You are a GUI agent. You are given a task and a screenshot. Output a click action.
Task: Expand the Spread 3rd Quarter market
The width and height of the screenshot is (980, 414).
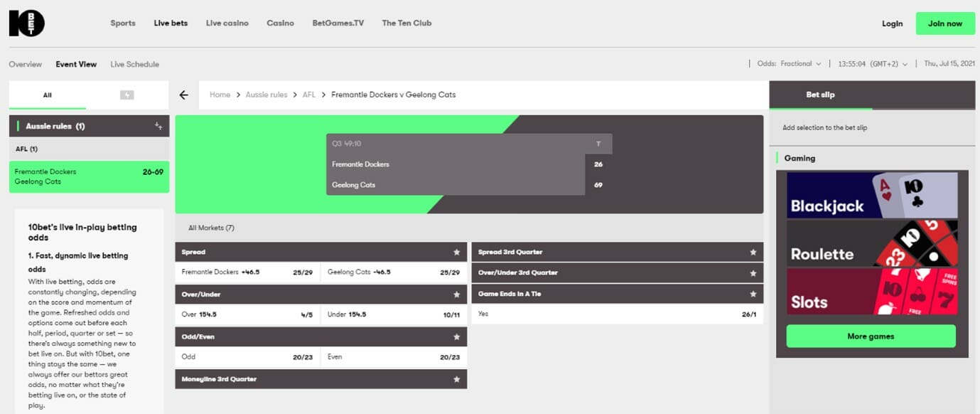point(618,252)
